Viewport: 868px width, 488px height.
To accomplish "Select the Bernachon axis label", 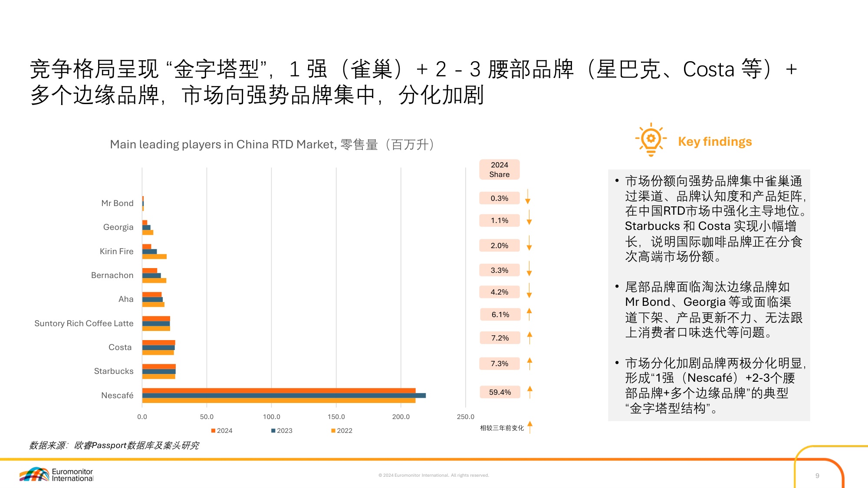I will point(112,275).
